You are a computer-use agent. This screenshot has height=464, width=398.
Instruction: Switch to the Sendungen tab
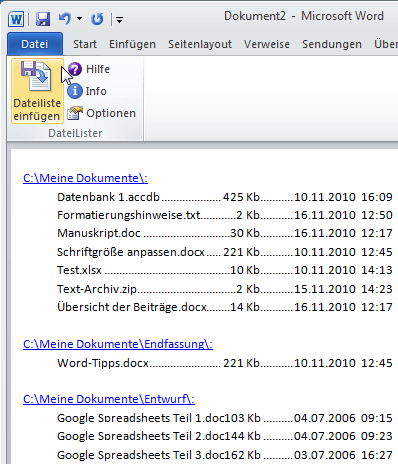click(x=332, y=44)
